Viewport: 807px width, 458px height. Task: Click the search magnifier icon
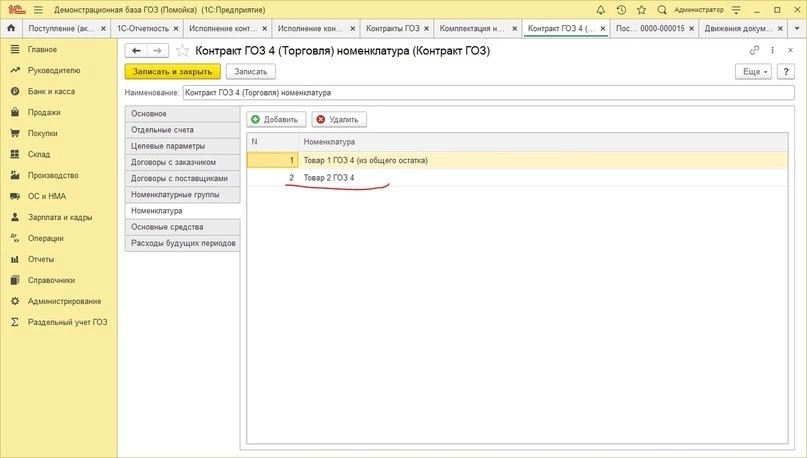click(662, 10)
